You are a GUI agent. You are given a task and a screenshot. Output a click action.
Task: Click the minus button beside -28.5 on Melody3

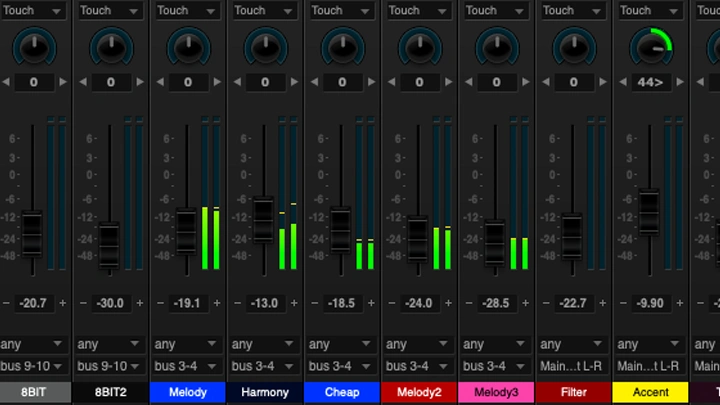[x=469, y=303]
